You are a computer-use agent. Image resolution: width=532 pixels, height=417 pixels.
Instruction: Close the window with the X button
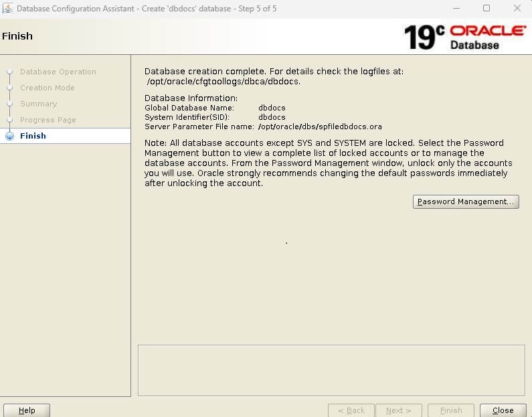517,8
